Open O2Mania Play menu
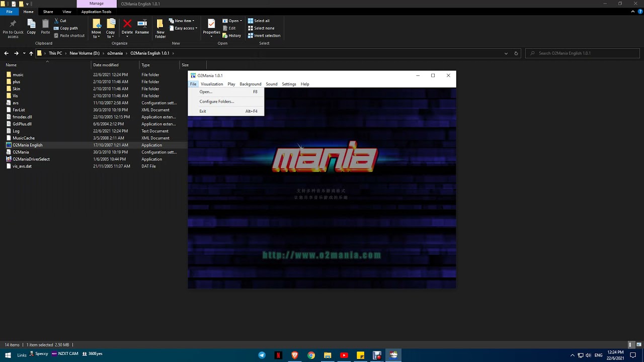The height and width of the screenshot is (362, 644). pos(231,84)
